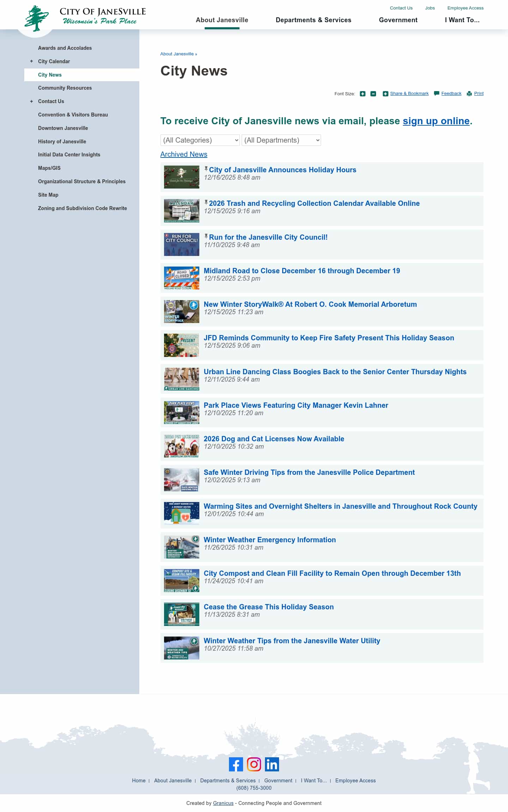Click the Share & Bookmark plus icon
Image resolution: width=508 pixels, height=812 pixels.
pos(385,94)
